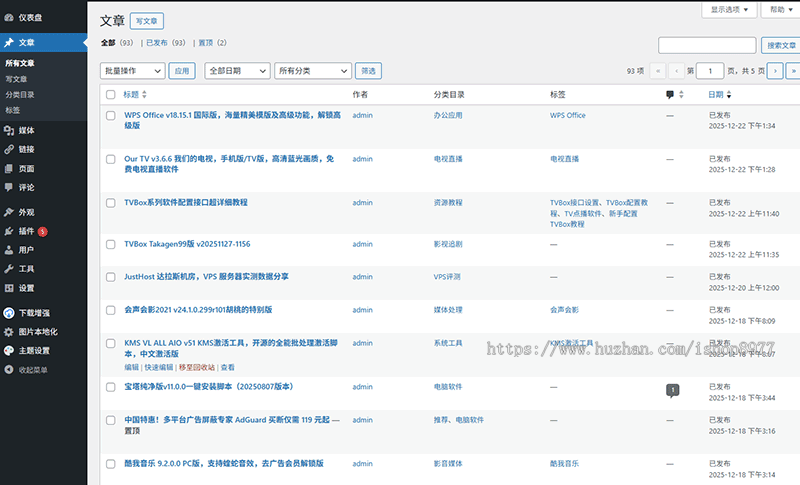Open 标签 tags submenu item

click(x=13, y=110)
